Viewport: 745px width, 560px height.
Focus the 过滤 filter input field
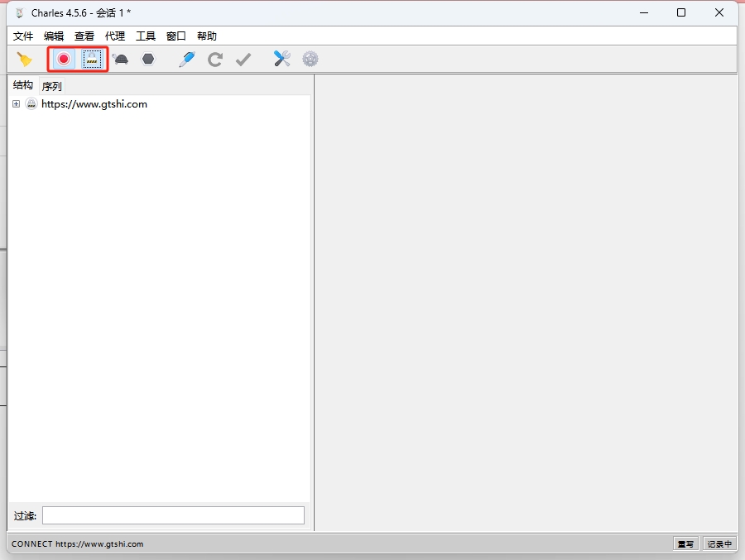point(174,515)
